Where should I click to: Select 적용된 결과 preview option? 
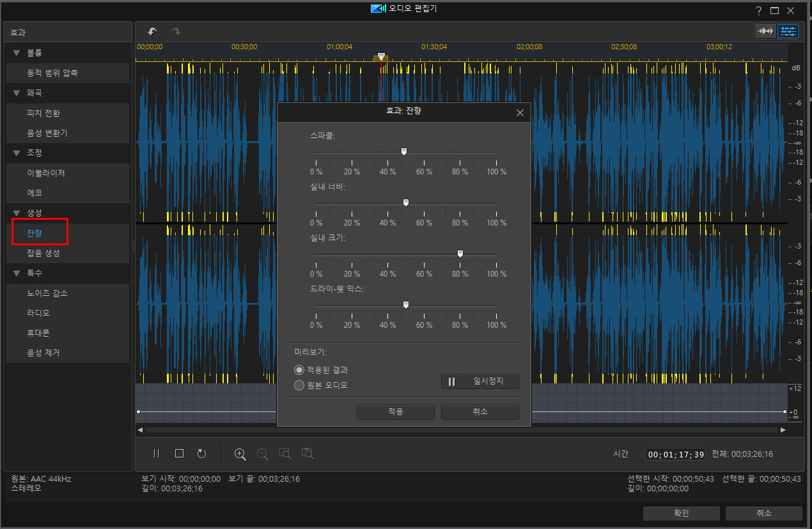pyautogui.click(x=299, y=370)
